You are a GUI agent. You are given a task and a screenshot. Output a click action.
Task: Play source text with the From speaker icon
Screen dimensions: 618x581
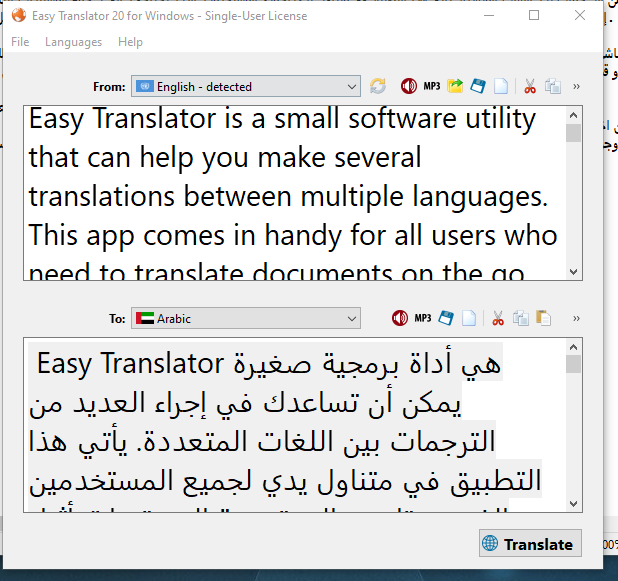click(409, 86)
